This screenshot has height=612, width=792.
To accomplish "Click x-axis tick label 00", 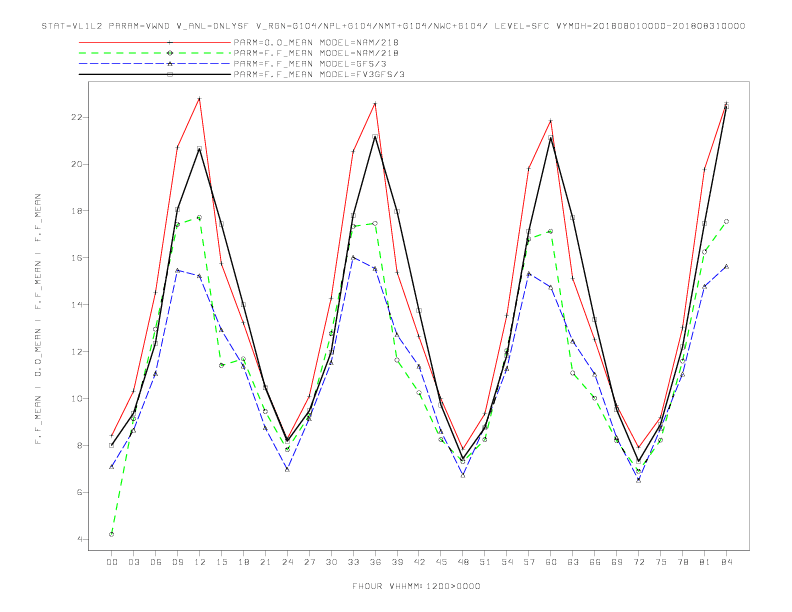I will (112, 562).
